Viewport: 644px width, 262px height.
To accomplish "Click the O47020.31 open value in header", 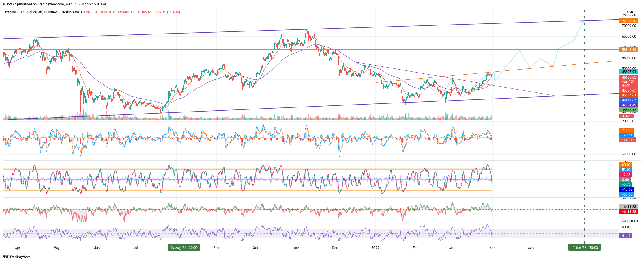I will click(89, 12).
